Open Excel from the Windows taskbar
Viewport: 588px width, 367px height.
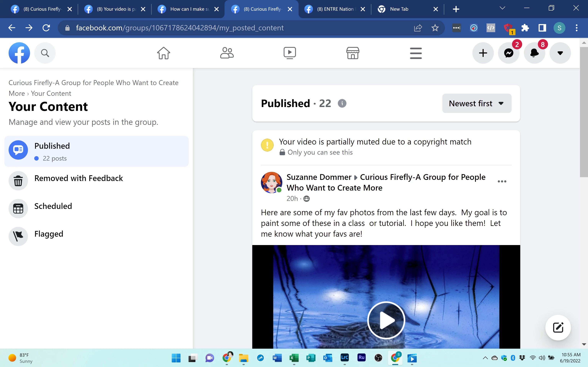[x=294, y=358]
